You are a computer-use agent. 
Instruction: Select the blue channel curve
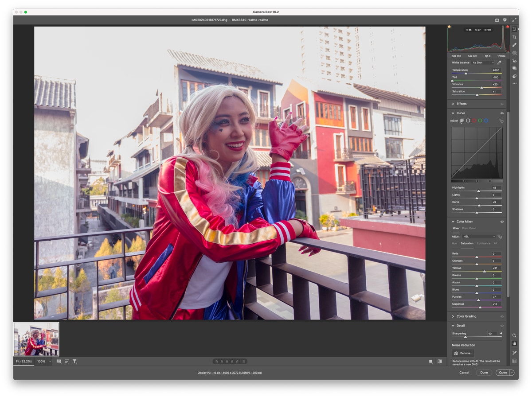(486, 121)
